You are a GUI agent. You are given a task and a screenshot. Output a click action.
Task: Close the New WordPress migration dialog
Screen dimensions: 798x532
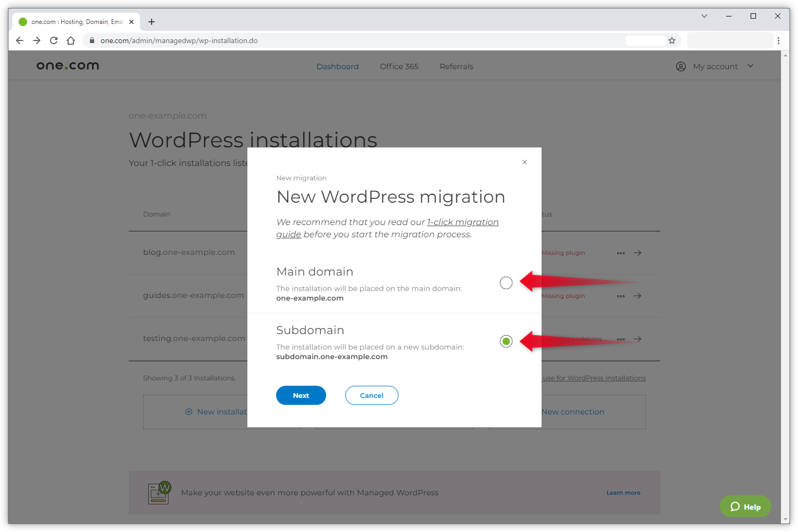click(525, 162)
